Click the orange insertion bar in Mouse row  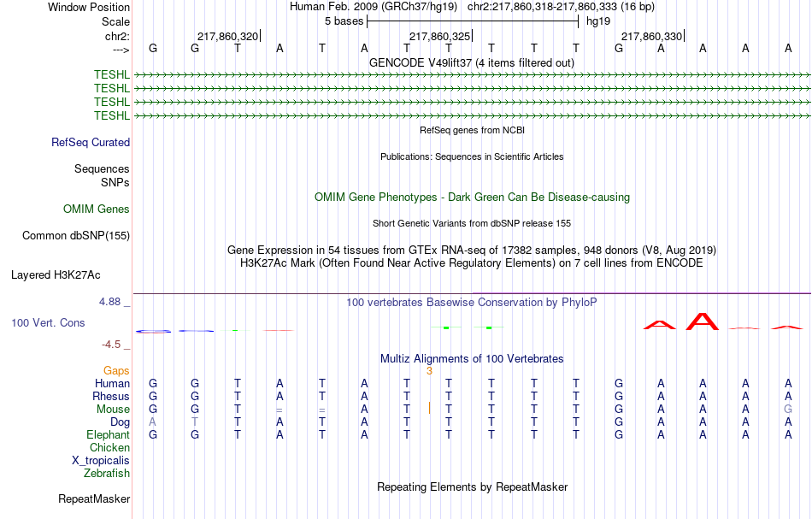tap(429, 408)
